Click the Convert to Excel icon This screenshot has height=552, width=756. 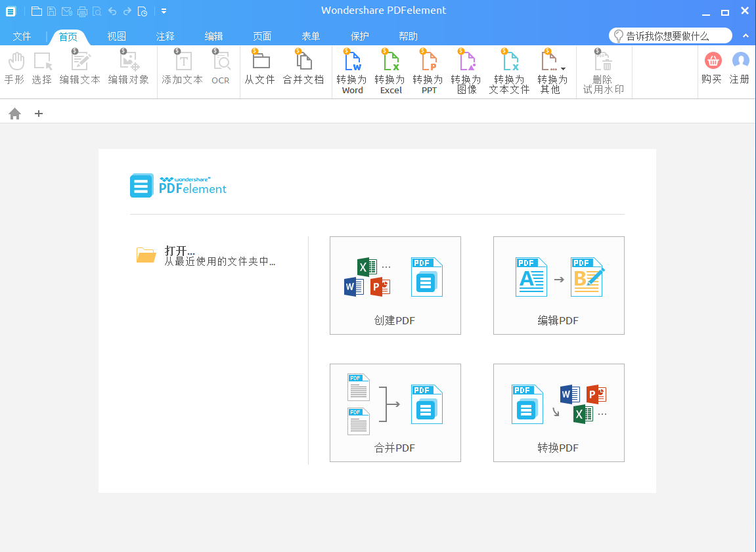click(x=391, y=64)
